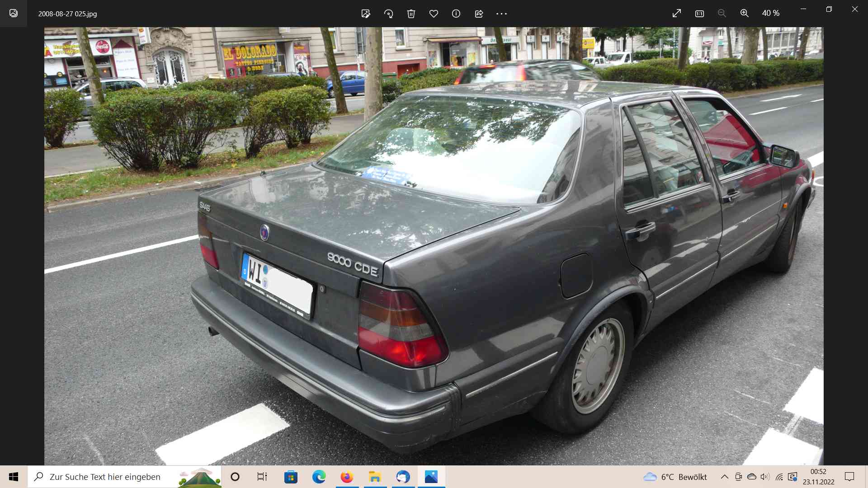
Task: Show file info icon
Action: point(456,14)
